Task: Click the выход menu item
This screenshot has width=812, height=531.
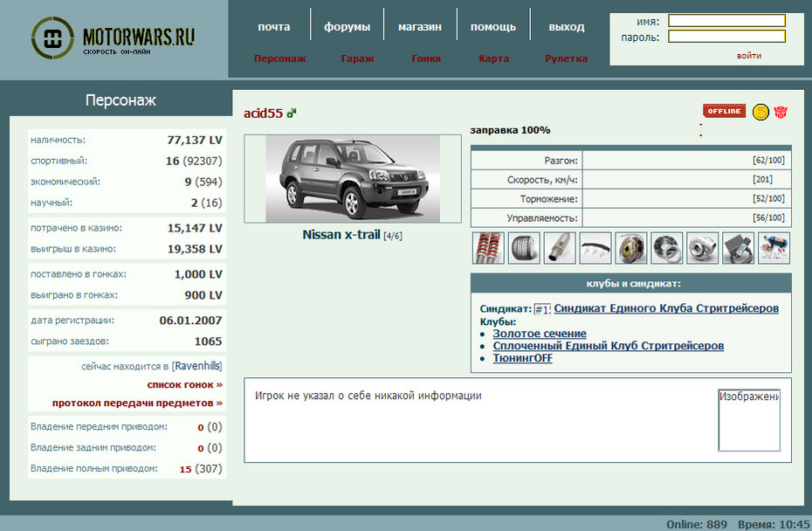Action: 567,27
